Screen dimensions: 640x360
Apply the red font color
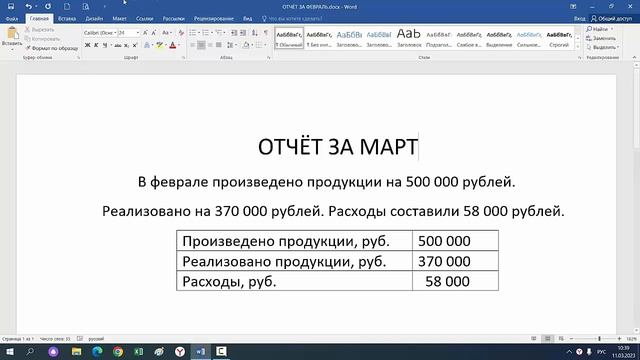click(x=173, y=45)
